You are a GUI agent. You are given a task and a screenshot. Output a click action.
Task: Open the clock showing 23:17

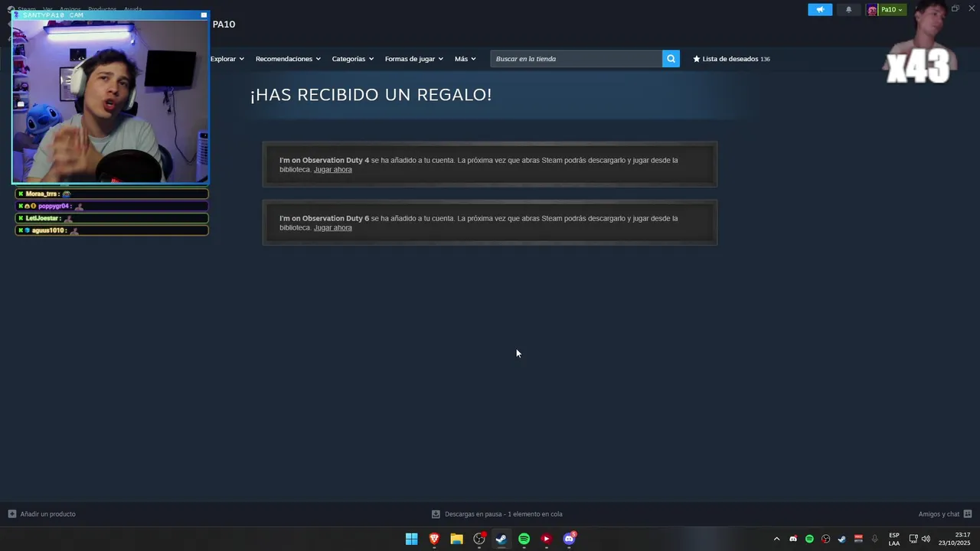(x=954, y=539)
